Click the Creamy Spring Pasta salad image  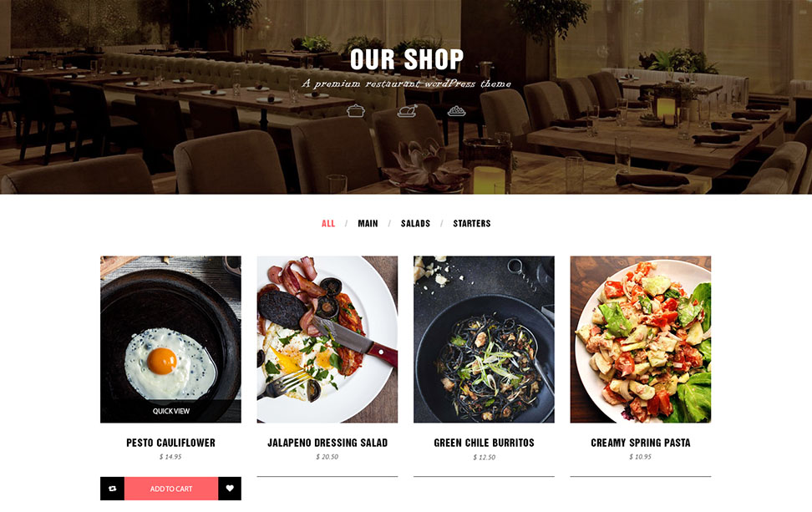tap(641, 339)
